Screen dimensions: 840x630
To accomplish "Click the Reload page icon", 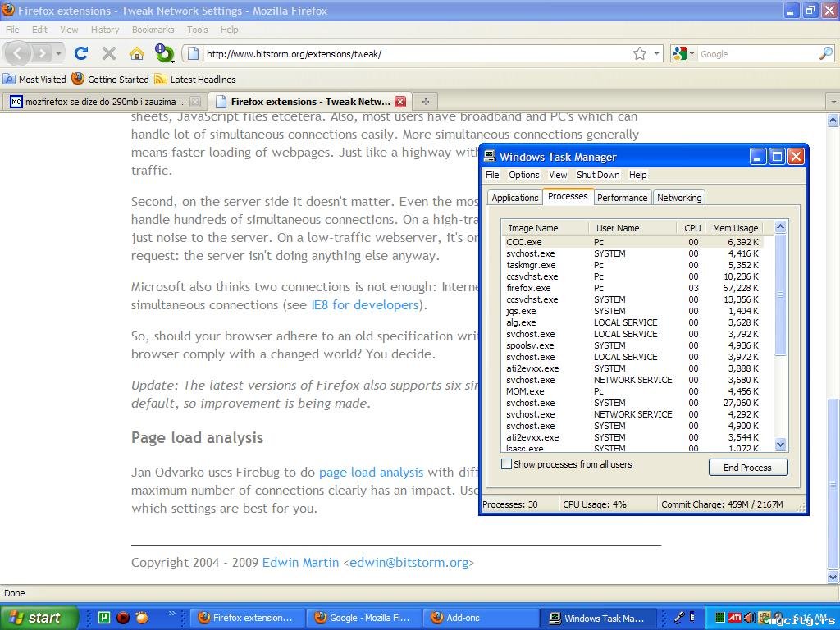I will tap(80, 53).
